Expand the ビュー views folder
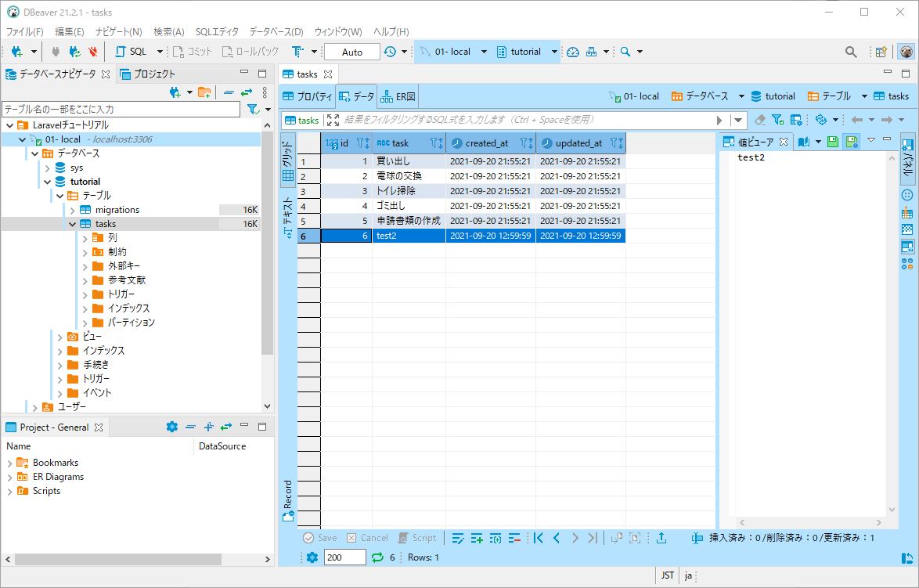The image size is (919, 588). click(59, 337)
